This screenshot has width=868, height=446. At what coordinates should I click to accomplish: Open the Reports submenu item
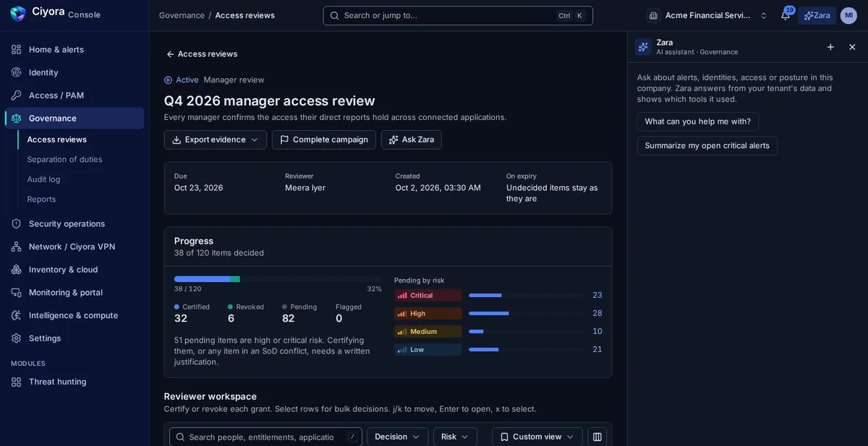[81, 199]
